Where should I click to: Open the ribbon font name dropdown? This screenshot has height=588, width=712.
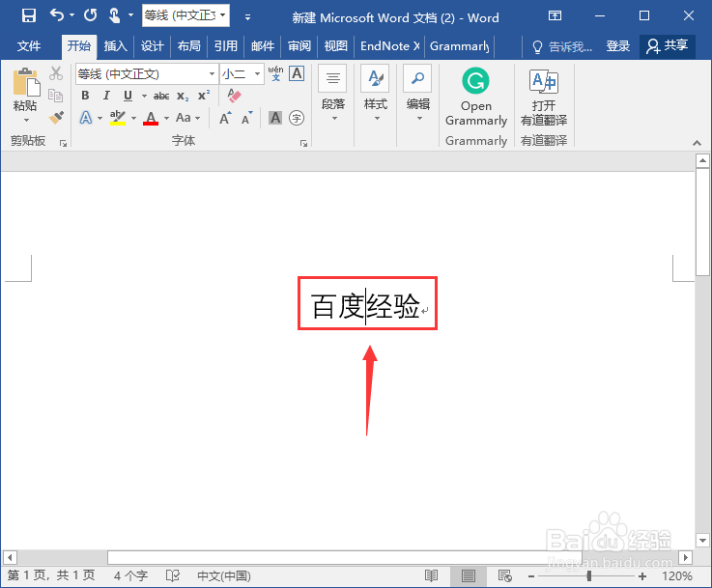pyautogui.click(x=212, y=73)
